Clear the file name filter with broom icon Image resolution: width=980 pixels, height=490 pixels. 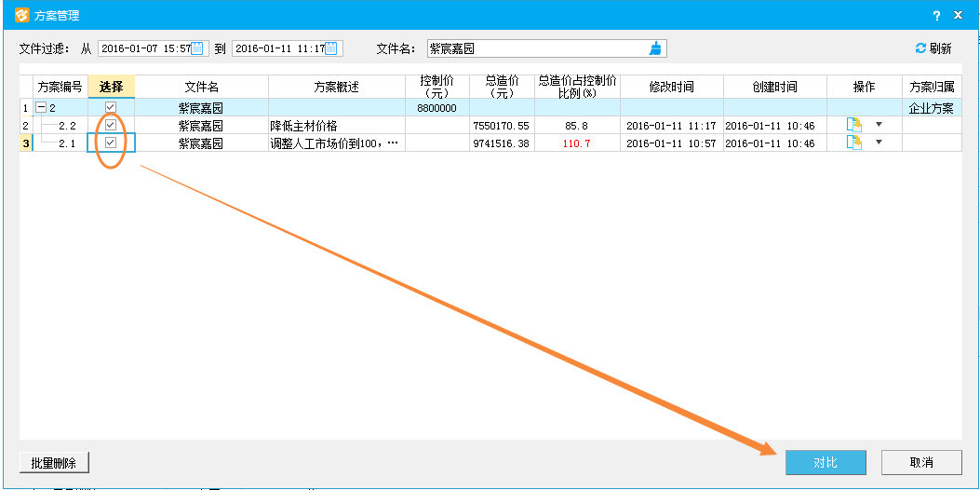tap(656, 48)
